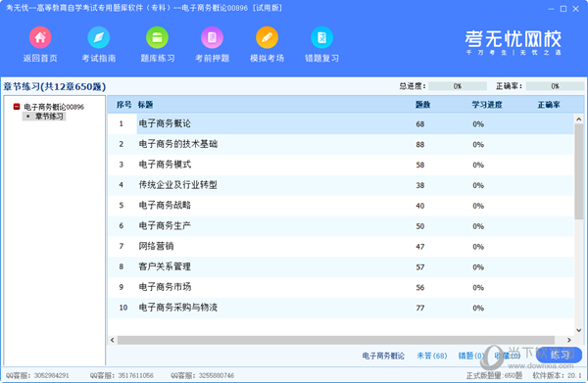Click the question count 88 cell
Screen dimensions: 588x383
(x=420, y=145)
